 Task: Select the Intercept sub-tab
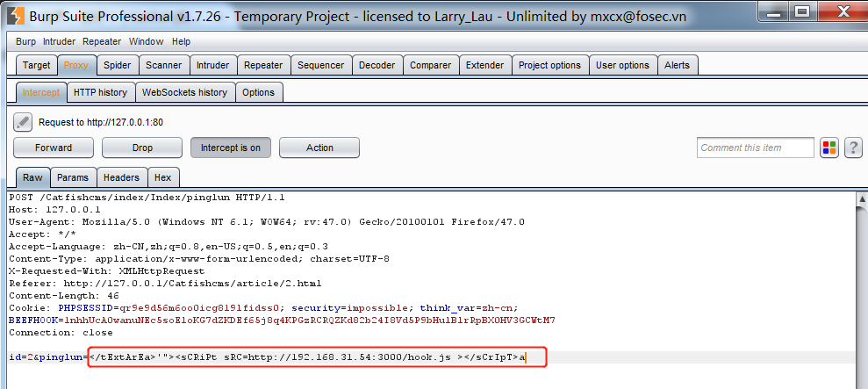[41, 92]
